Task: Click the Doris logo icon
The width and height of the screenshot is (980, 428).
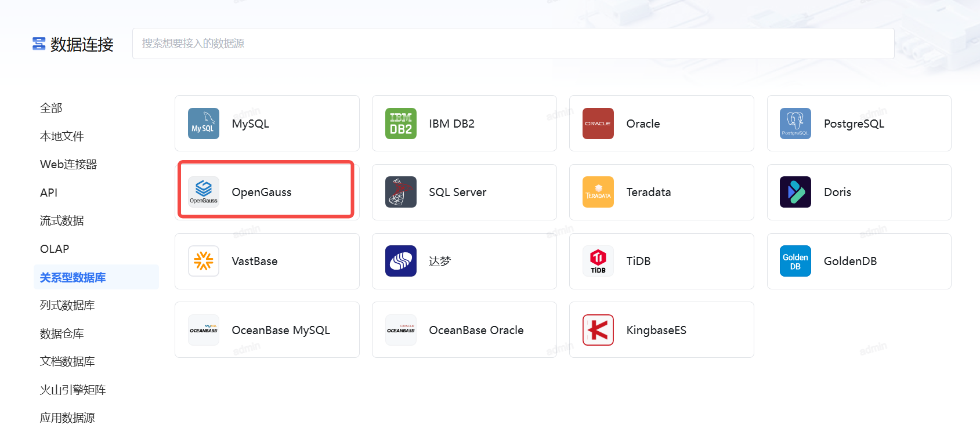Action: [x=795, y=192]
